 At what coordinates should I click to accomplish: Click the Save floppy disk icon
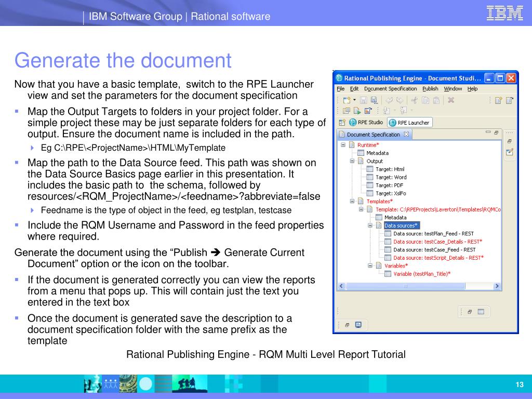(x=363, y=100)
